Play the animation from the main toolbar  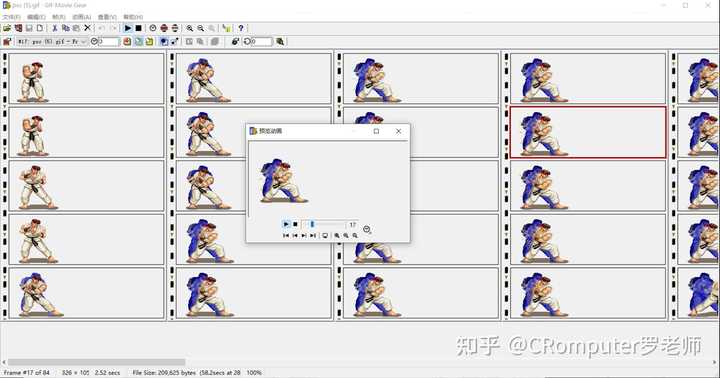[x=128, y=28]
